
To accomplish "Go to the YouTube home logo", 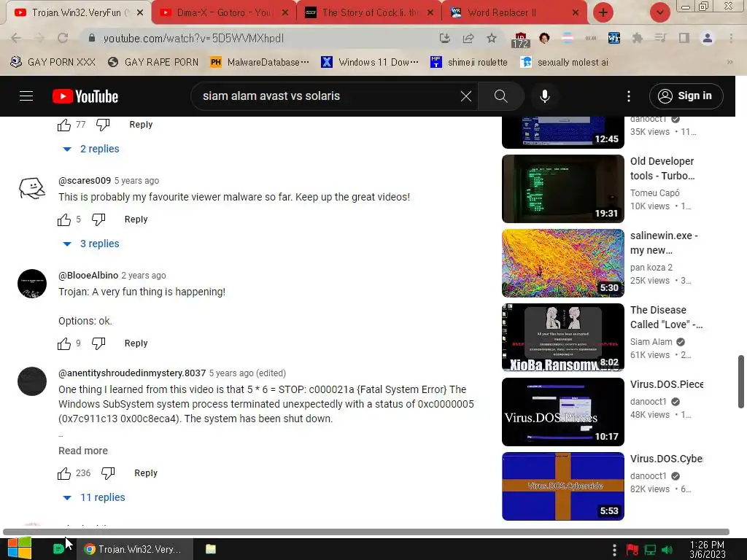I will point(85,96).
